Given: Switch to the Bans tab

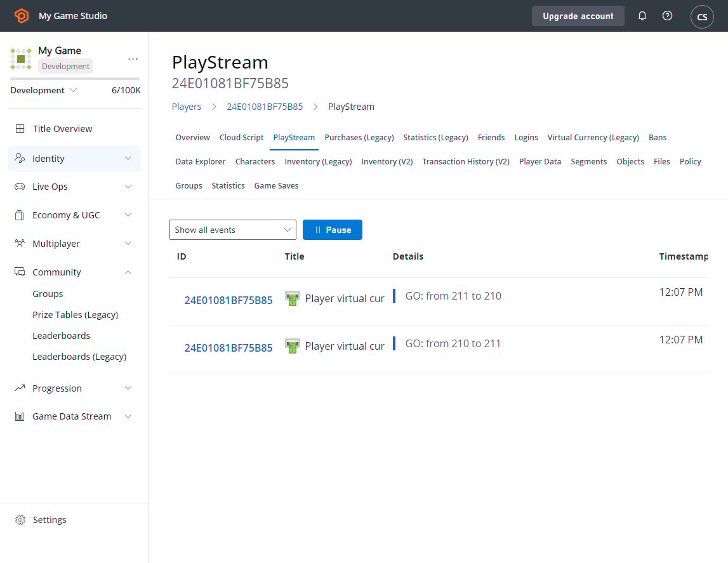Looking at the screenshot, I should (x=658, y=137).
